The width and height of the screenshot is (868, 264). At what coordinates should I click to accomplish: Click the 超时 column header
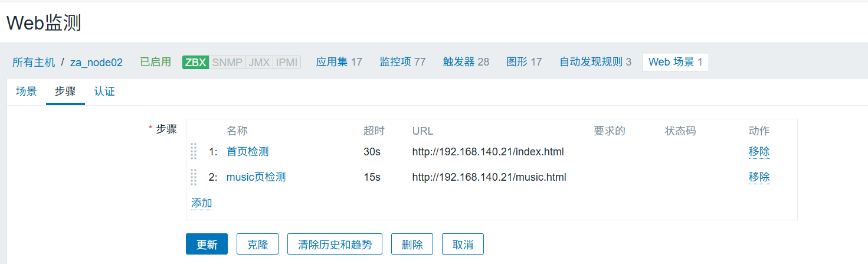pos(374,131)
